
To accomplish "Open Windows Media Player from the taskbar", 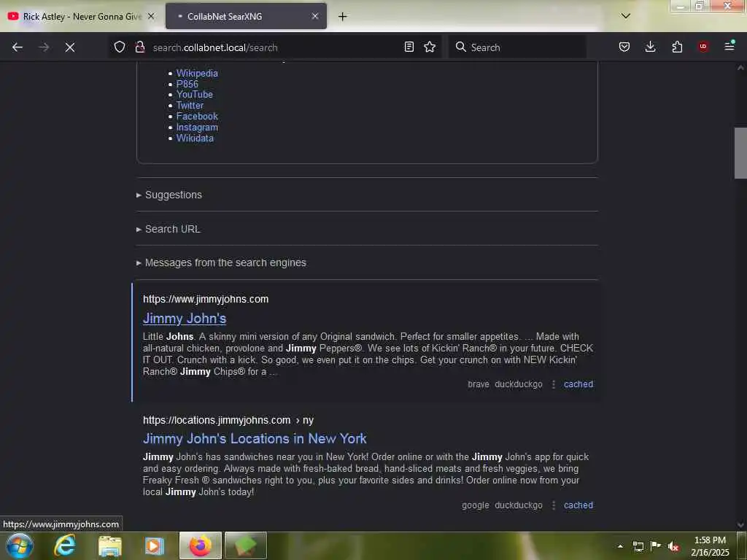I will click(154, 545).
